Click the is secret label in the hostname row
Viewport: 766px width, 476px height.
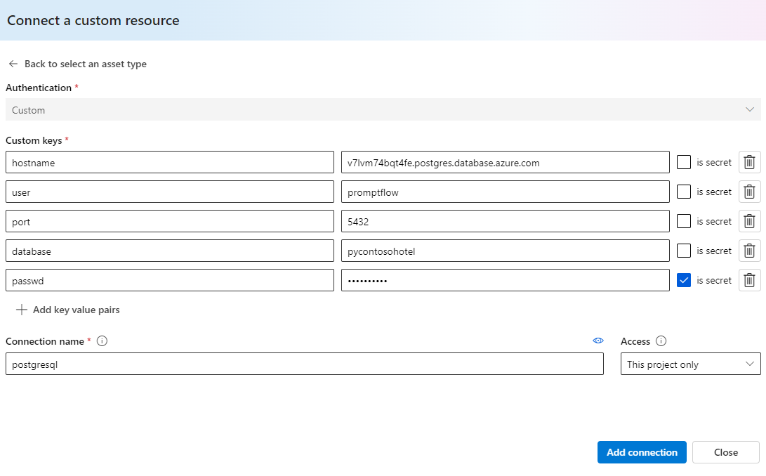pos(714,162)
